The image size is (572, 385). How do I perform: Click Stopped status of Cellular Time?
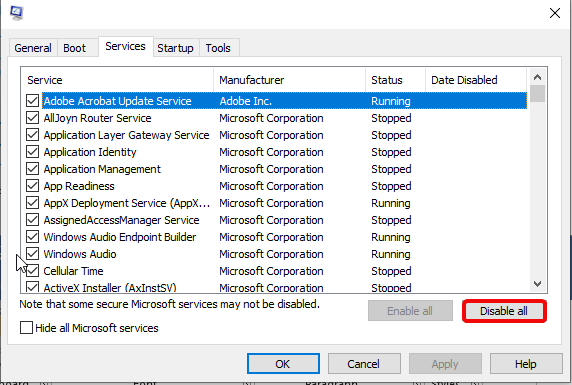pyautogui.click(x=391, y=271)
